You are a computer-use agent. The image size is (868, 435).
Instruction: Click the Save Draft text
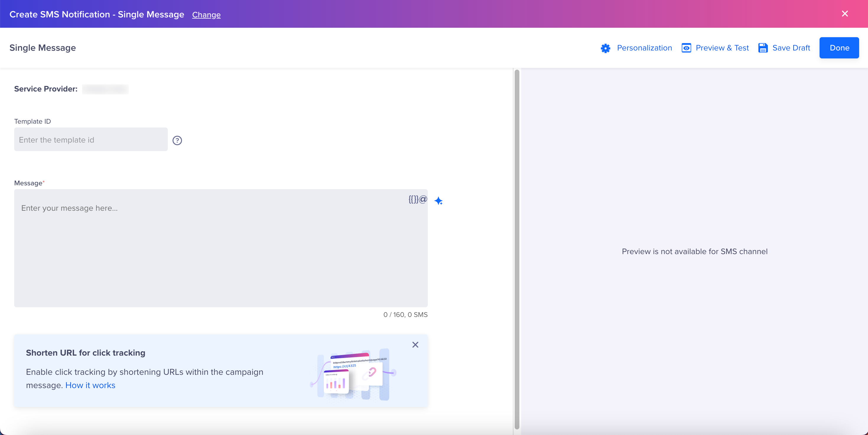(x=791, y=48)
